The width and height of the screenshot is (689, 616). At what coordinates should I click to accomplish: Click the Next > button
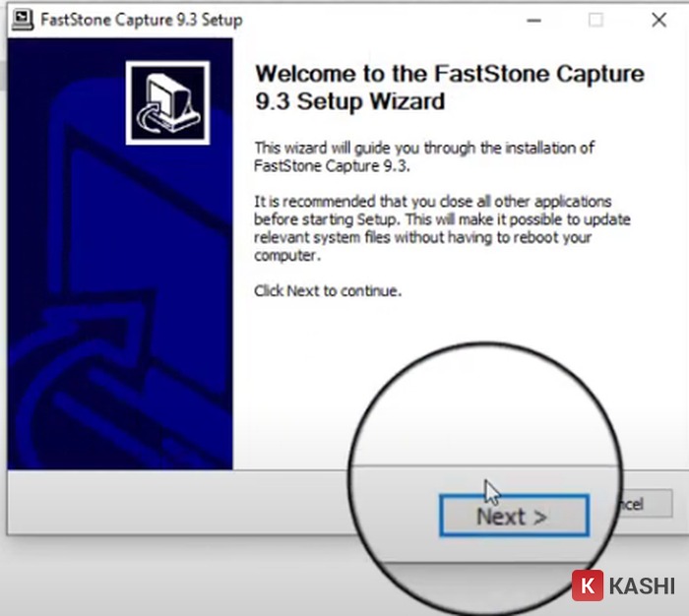click(514, 516)
